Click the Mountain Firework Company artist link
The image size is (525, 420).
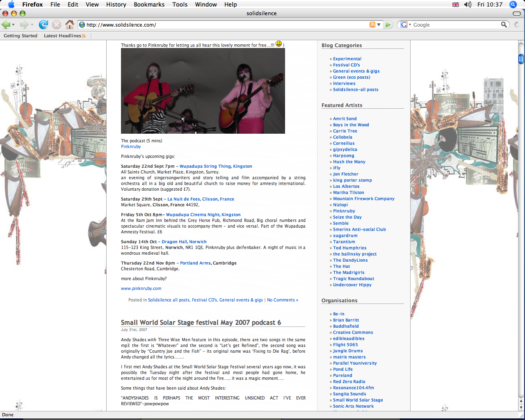click(363, 199)
